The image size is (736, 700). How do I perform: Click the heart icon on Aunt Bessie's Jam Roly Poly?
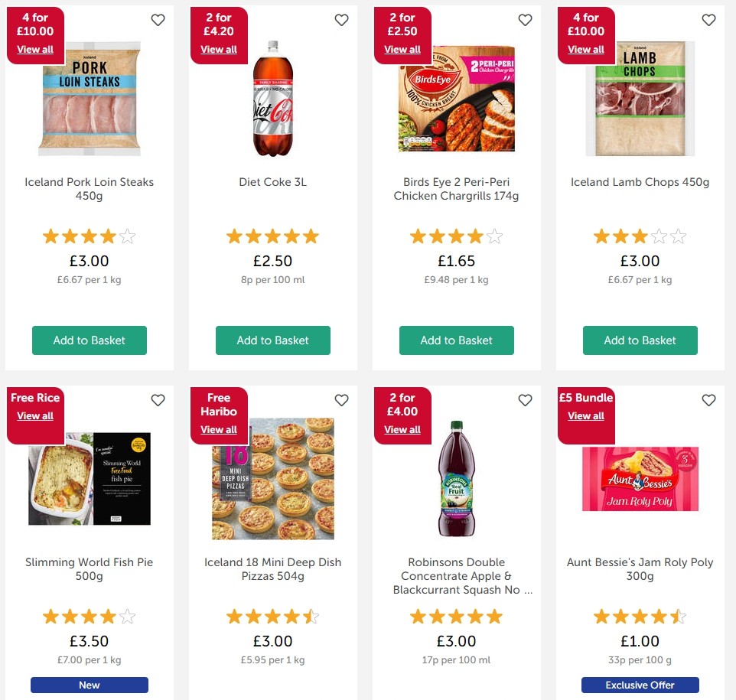tap(708, 400)
